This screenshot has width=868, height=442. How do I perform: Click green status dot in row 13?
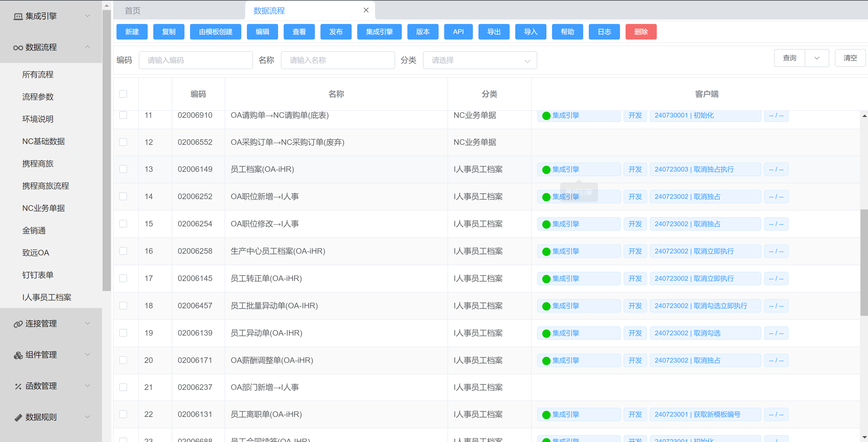pyautogui.click(x=546, y=170)
